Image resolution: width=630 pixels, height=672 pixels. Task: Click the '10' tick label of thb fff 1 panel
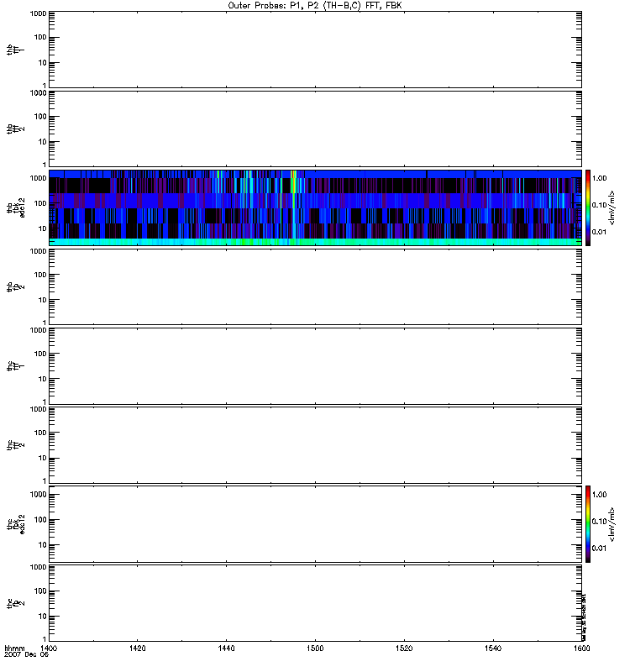[42, 62]
